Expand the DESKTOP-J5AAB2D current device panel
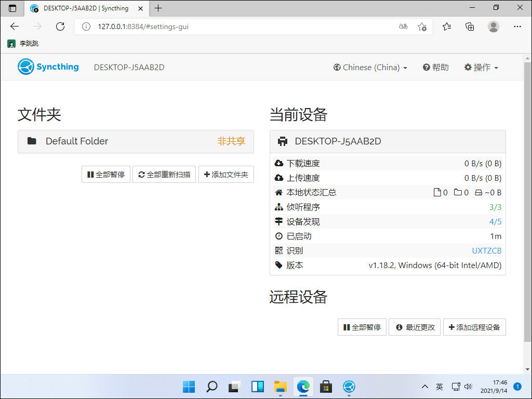The height and width of the screenshot is (399, 532). coord(338,141)
